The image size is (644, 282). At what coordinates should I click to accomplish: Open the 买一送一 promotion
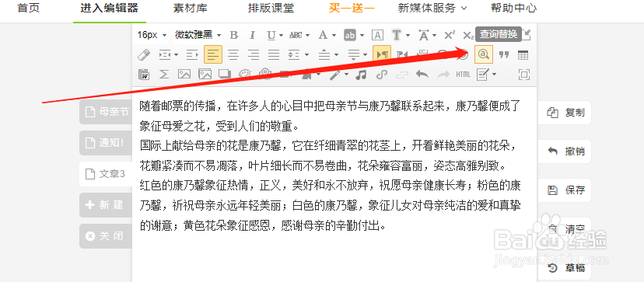352,8
